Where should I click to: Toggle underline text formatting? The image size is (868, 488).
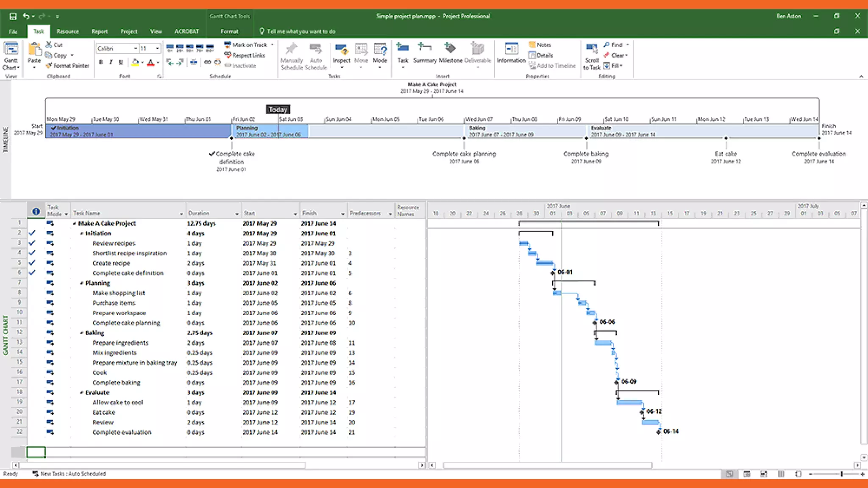pyautogui.click(x=121, y=62)
